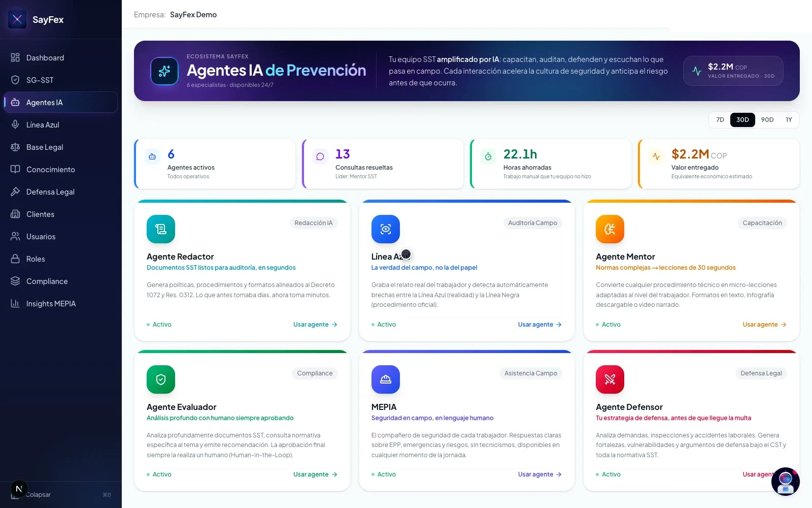Click the SG-SST shield icon
This screenshot has height=508, width=812.
(x=15, y=80)
